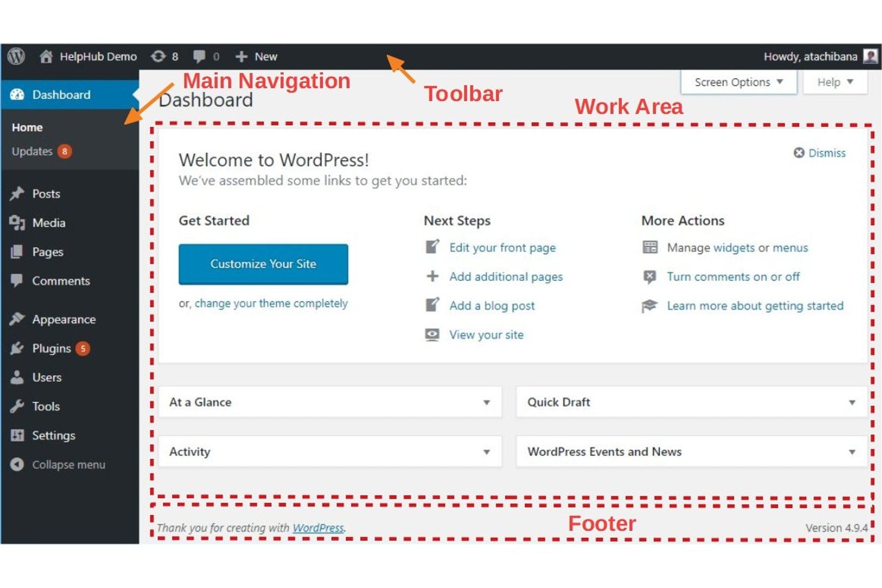The image size is (882, 588).
Task: Click the plus icon next to New
Action: 241,57
